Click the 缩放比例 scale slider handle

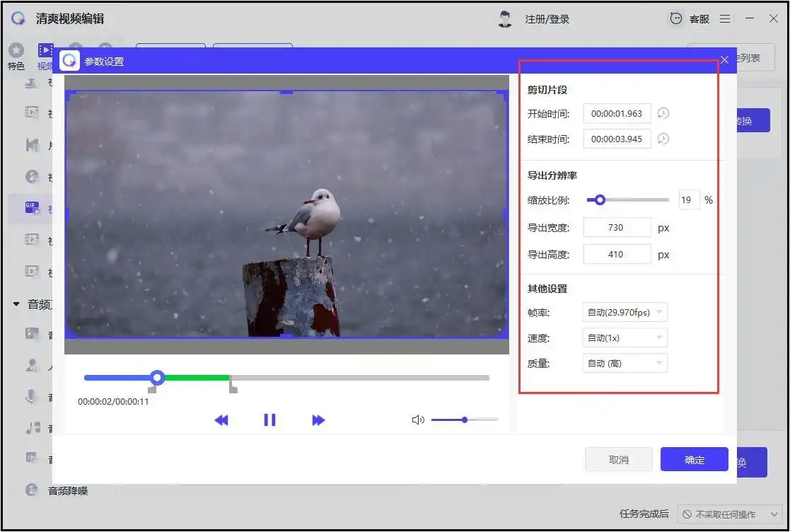click(x=600, y=200)
